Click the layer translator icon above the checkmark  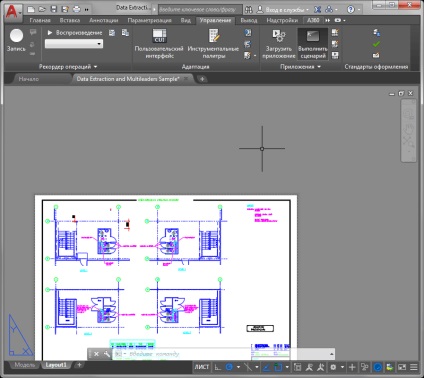pos(376,32)
